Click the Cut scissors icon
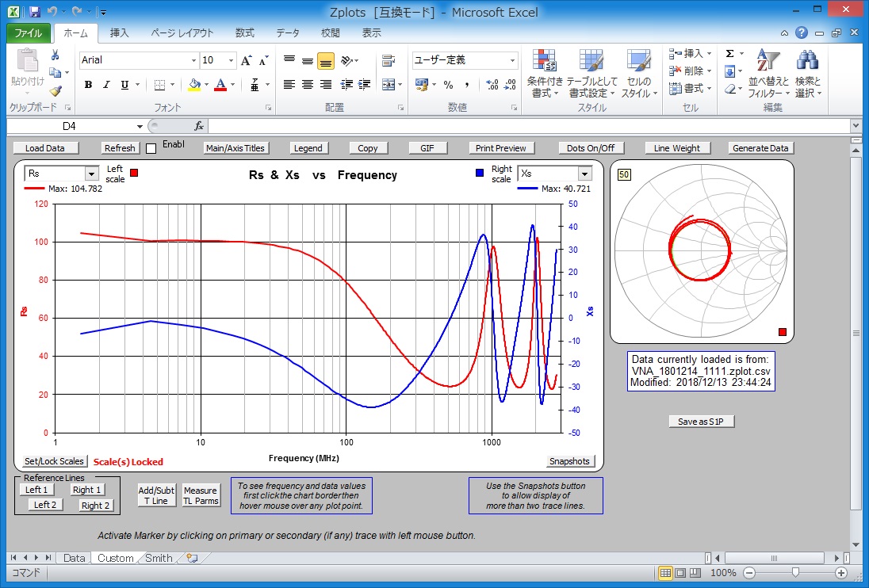 [55, 55]
